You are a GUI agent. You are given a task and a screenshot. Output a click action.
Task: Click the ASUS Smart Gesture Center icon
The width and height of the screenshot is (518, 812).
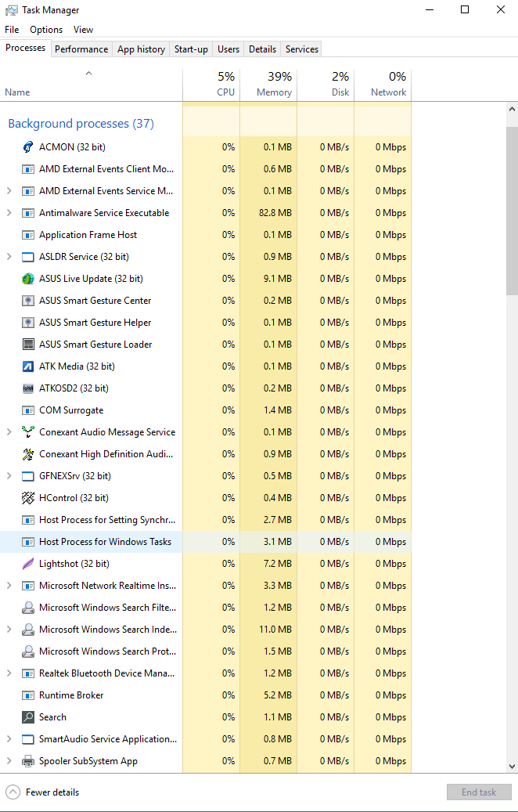pos(28,301)
